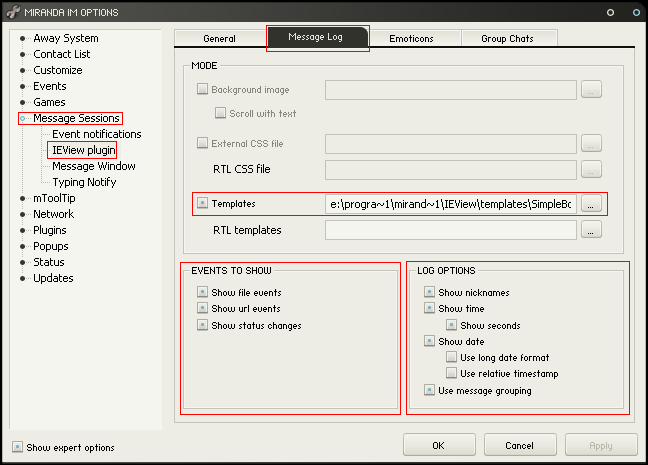Toggle Use message grouping
Image resolution: width=648 pixels, height=465 pixels.
click(x=429, y=390)
